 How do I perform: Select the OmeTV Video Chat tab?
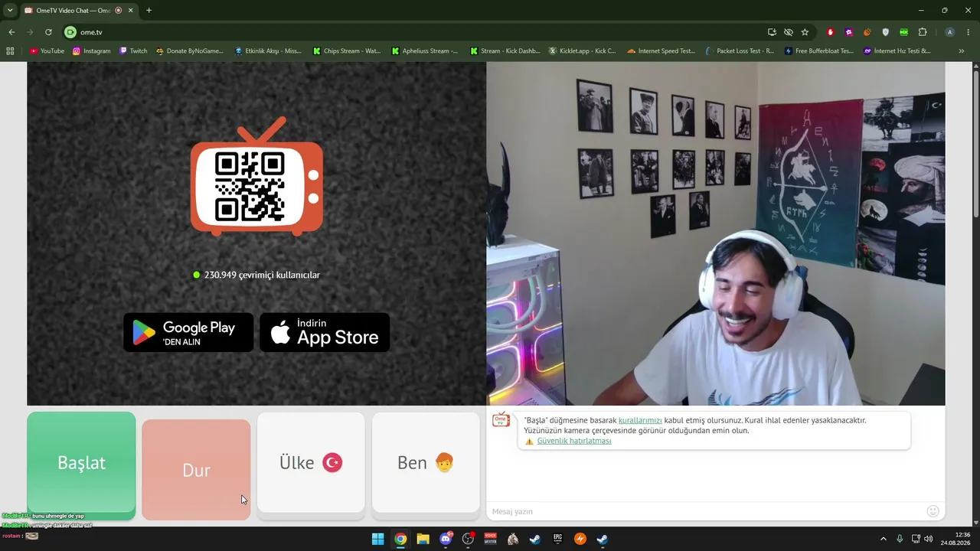tap(78, 11)
